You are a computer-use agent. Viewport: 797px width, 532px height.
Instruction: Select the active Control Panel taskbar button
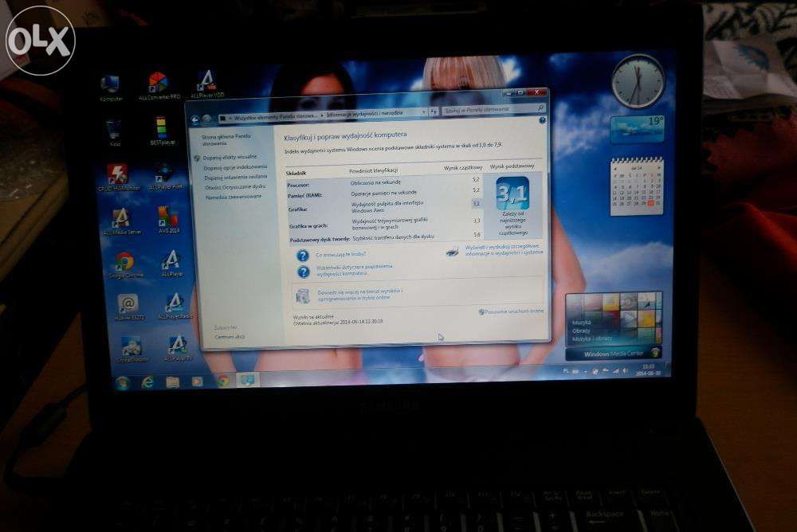tap(248, 380)
